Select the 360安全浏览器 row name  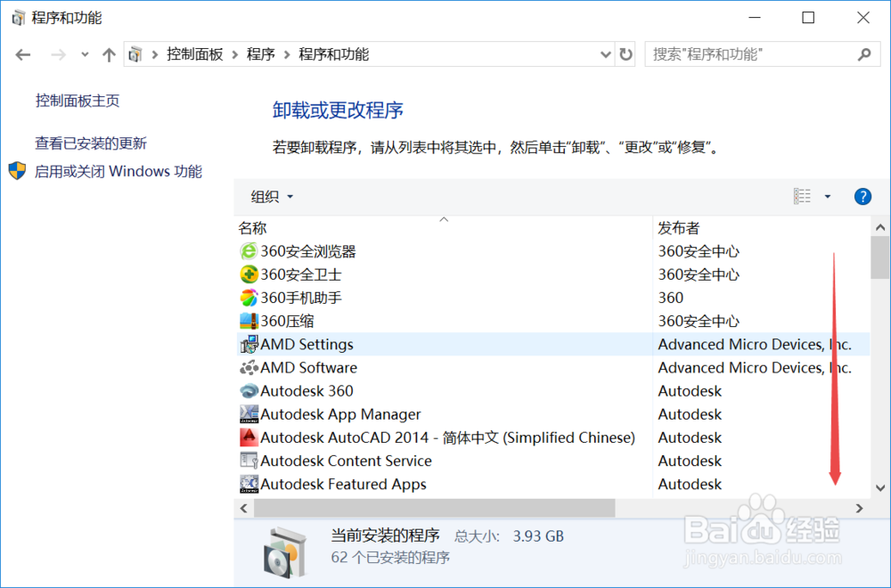pos(308,251)
